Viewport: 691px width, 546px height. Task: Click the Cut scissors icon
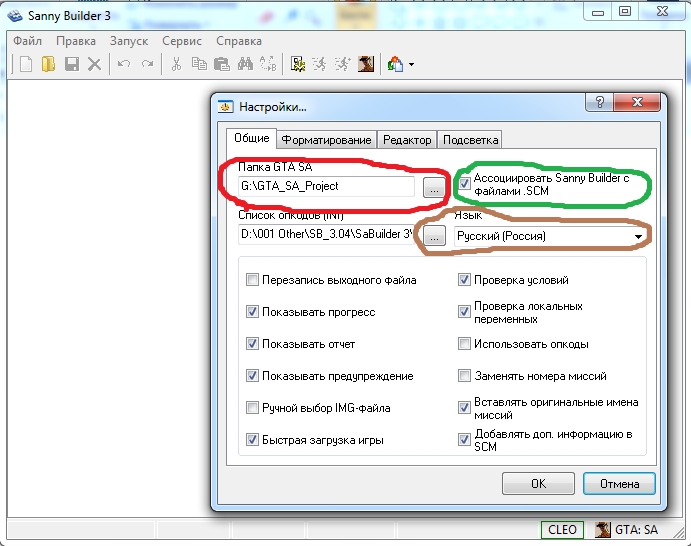176,64
